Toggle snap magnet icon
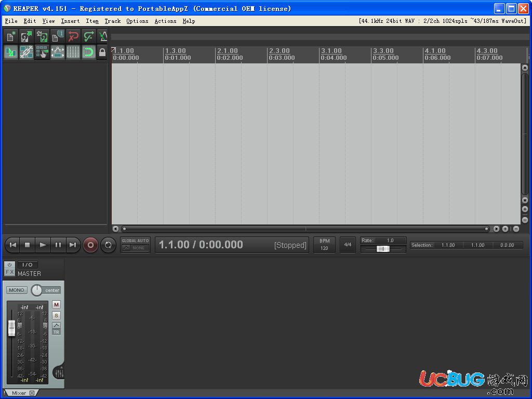This screenshot has width=532, height=399. click(x=88, y=52)
